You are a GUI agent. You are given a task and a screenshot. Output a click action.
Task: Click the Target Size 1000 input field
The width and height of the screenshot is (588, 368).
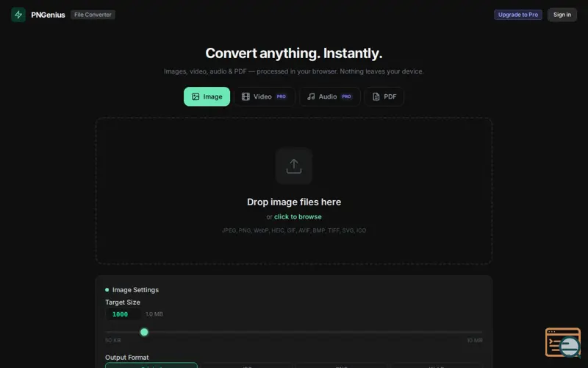click(123, 314)
